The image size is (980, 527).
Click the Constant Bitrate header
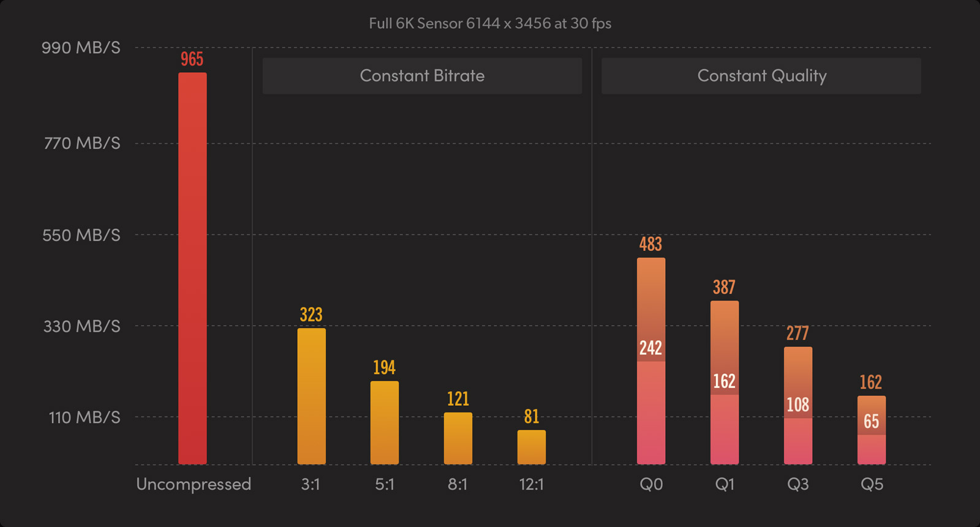click(x=422, y=76)
